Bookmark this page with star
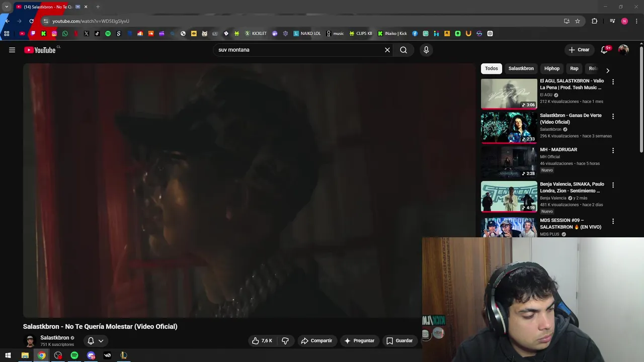The height and width of the screenshot is (362, 644). click(578, 21)
